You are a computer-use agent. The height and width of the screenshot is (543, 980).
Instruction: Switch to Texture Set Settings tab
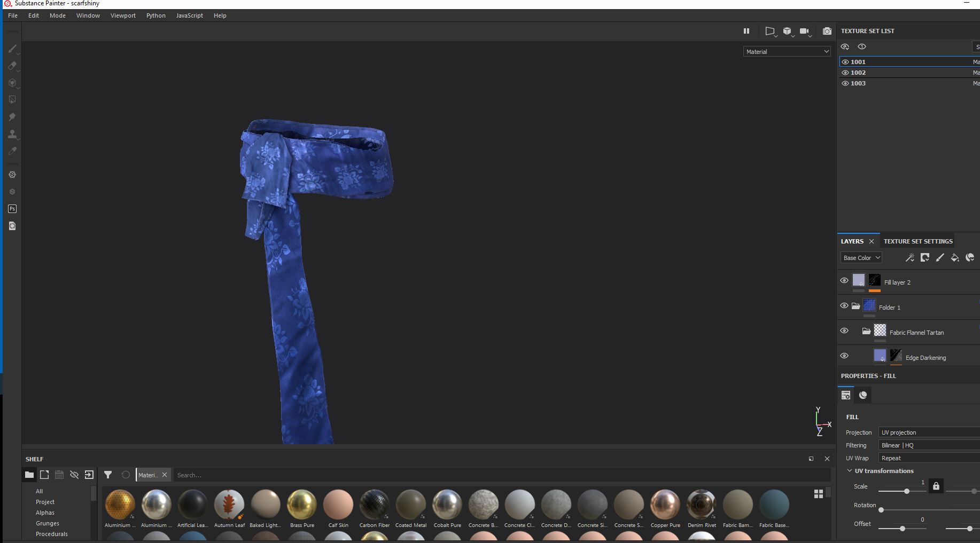tap(918, 241)
